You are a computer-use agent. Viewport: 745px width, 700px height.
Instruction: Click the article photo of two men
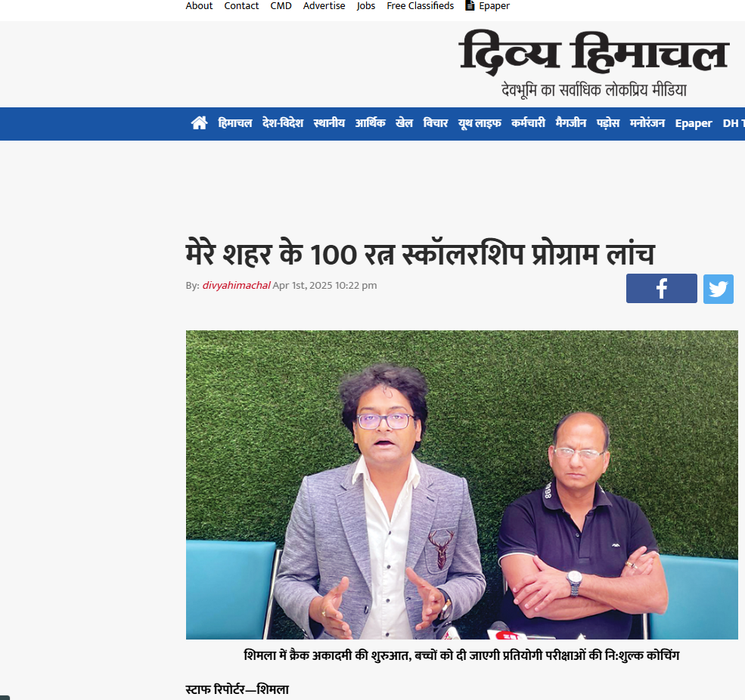pyautogui.click(x=462, y=485)
